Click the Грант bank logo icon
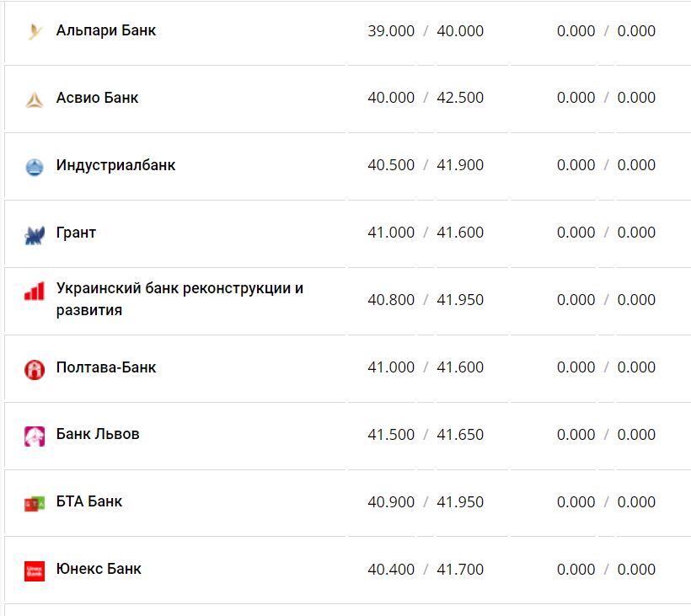Viewport: 691px width, 616px height. [x=34, y=234]
